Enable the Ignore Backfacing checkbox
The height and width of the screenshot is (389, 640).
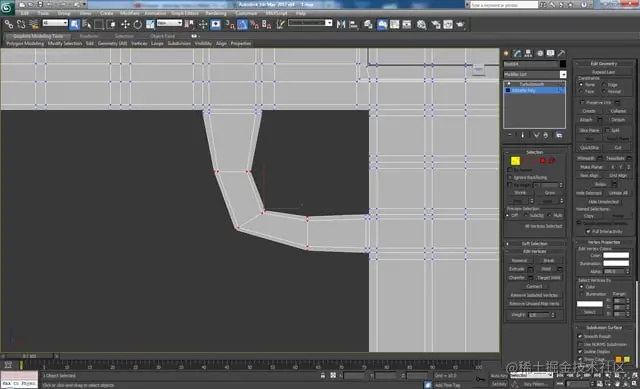pos(510,178)
